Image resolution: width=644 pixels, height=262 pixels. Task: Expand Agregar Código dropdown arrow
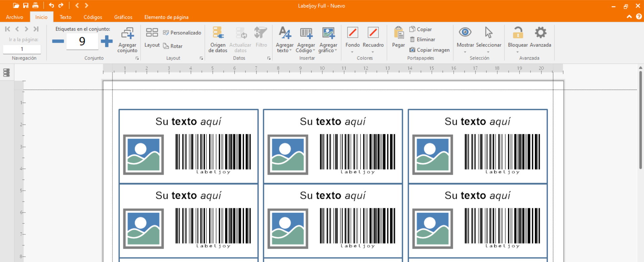click(x=314, y=50)
